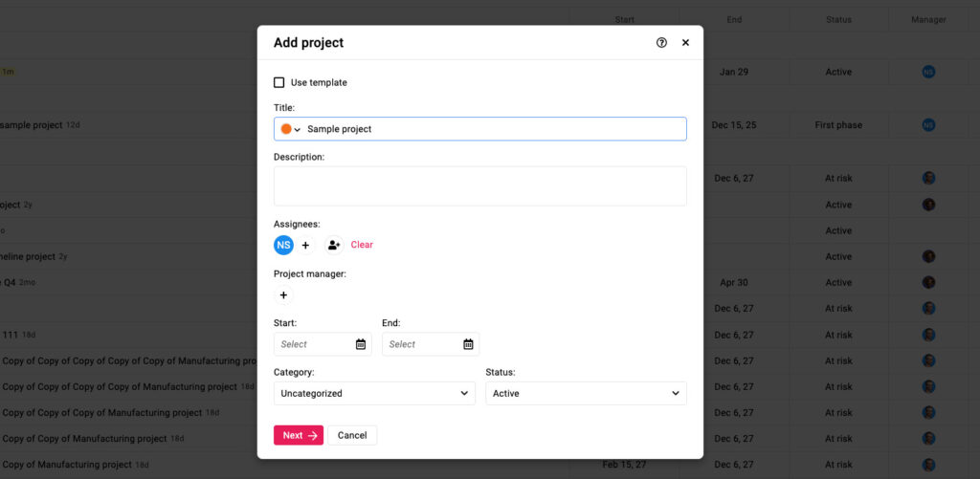
Task: Open the Start date field
Action: [x=323, y=344]
